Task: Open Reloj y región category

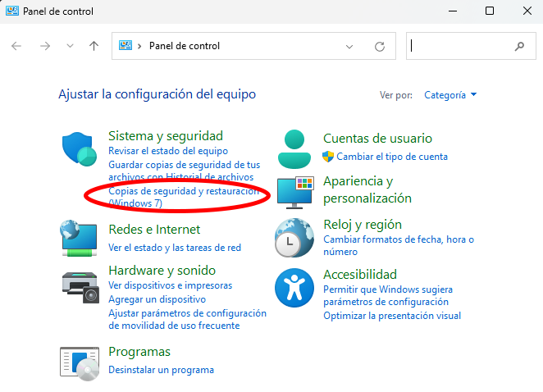Action: (363, 225)
